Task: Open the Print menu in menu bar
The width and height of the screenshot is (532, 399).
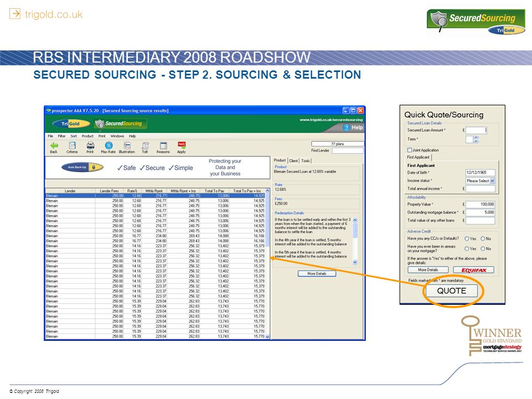Action: 102,136
